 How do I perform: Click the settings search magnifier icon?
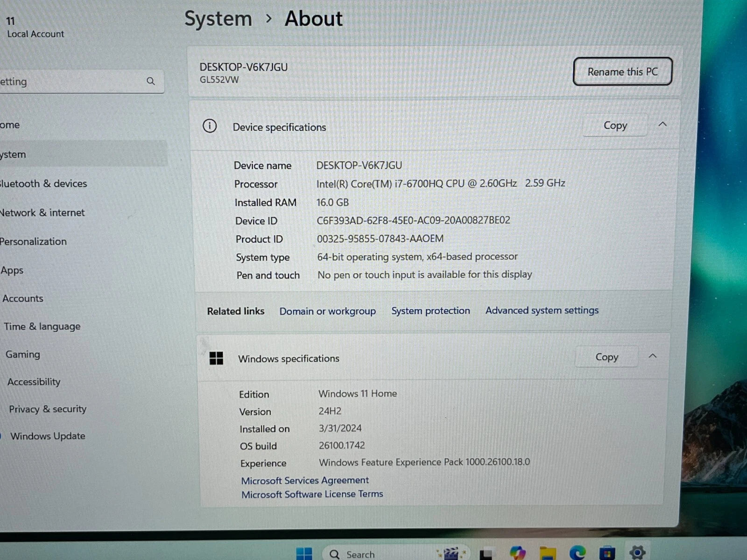150,81
